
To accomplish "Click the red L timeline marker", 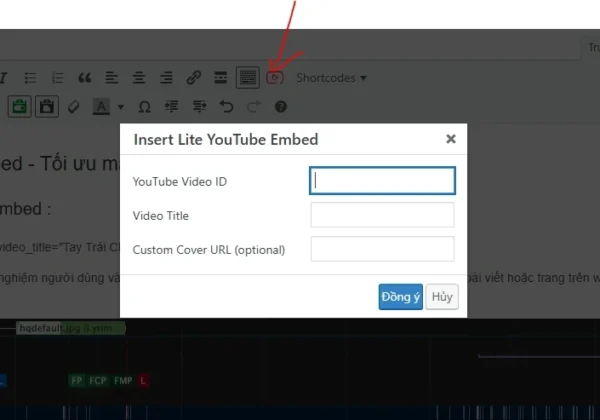I will (143, 381).
